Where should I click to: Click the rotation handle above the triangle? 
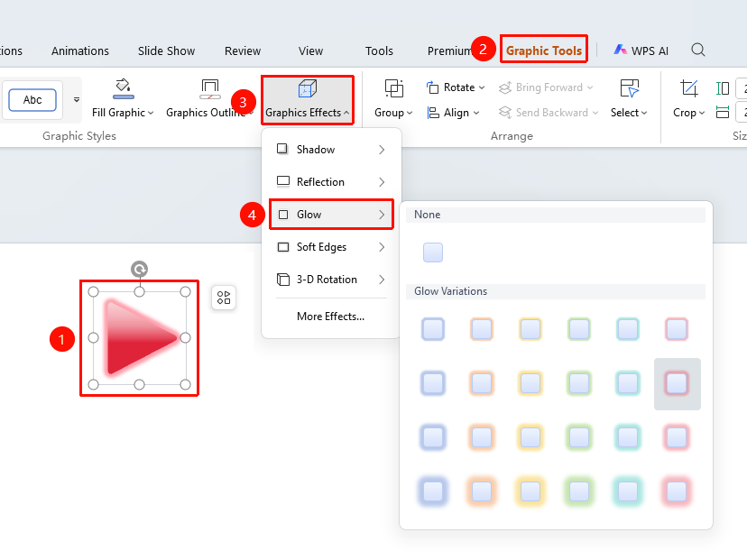tap(139, 270)
